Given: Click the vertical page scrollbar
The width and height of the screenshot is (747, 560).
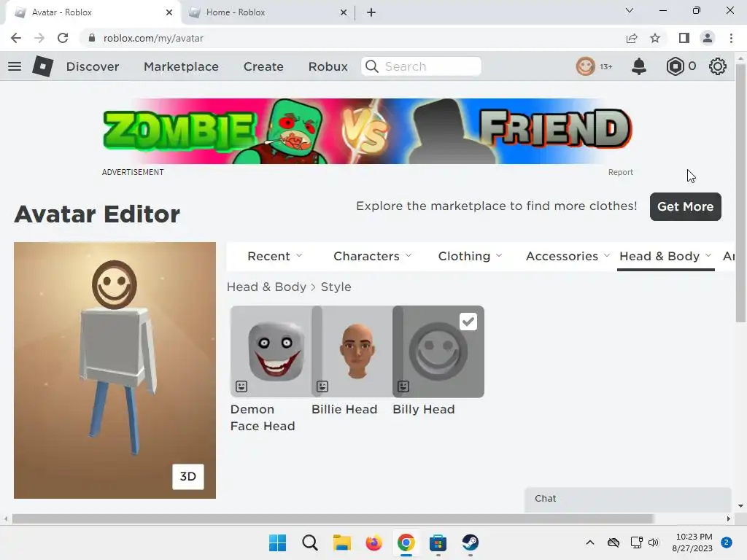Looking at the screenshot, I should tap(740, 193).
